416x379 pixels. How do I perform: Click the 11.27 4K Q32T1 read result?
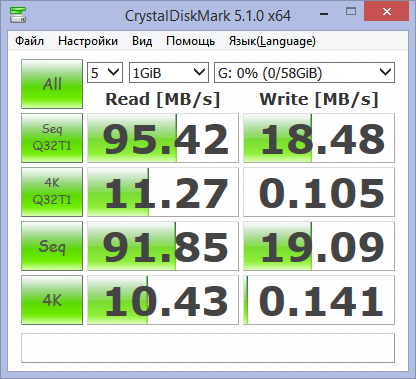point(163,192)
